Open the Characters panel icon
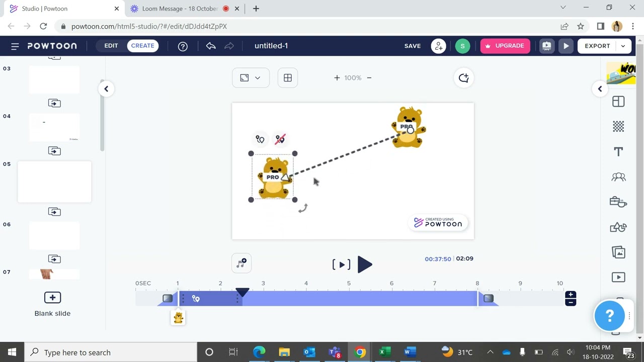Screen dimensions: 644x362 click(x=618, y=177)
